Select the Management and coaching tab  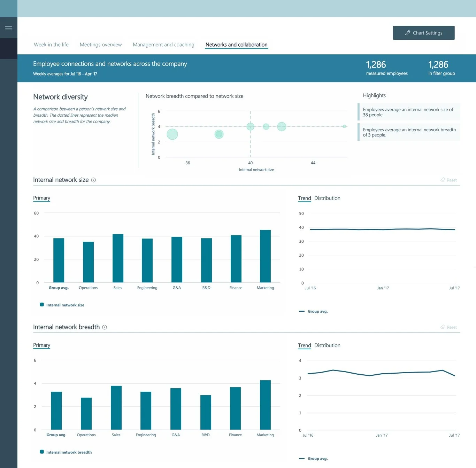click(x=163, y=45)
